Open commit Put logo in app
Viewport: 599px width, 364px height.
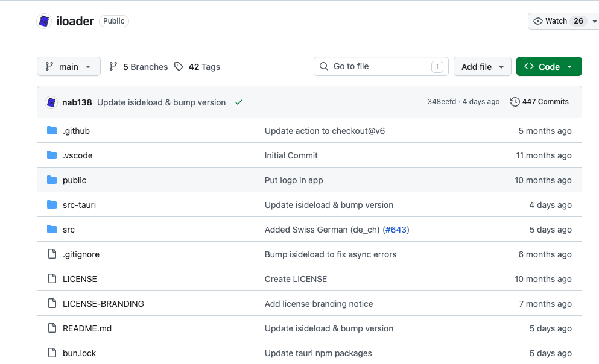pyautogui.click(x=294, y=180)
